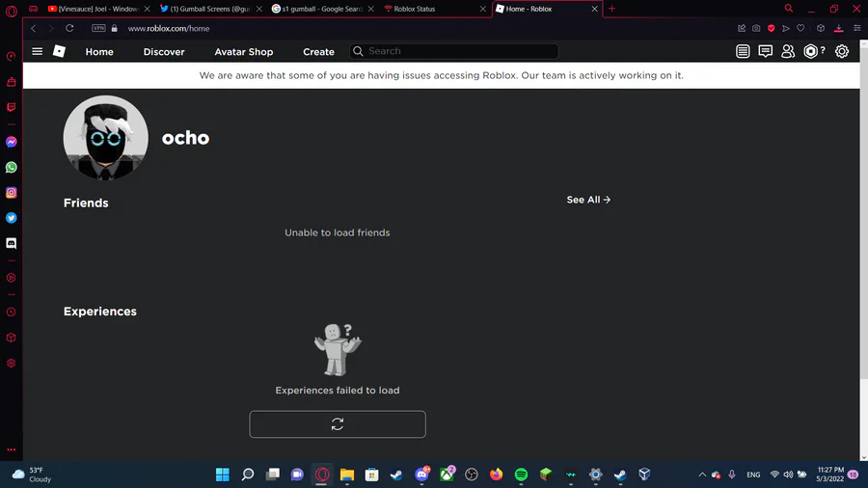Open history clock icon in sidebar

tap(11, 312)
